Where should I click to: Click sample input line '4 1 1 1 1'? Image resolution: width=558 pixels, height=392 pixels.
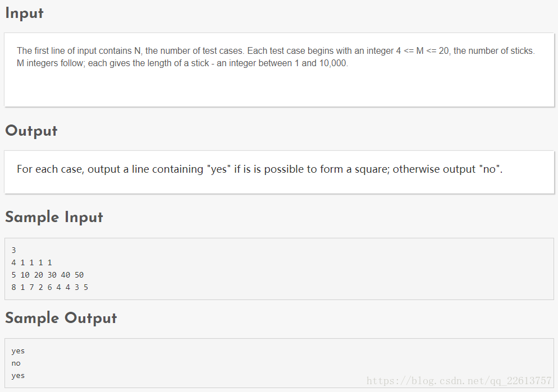click(31, 262)
